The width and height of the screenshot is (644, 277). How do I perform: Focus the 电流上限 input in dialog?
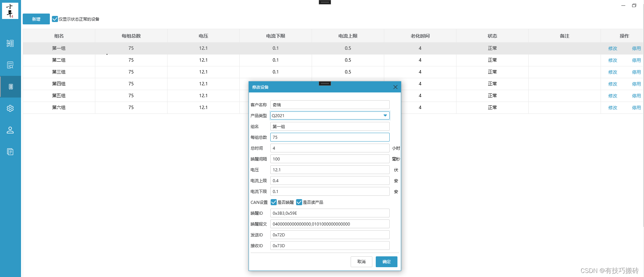(330, 180)
